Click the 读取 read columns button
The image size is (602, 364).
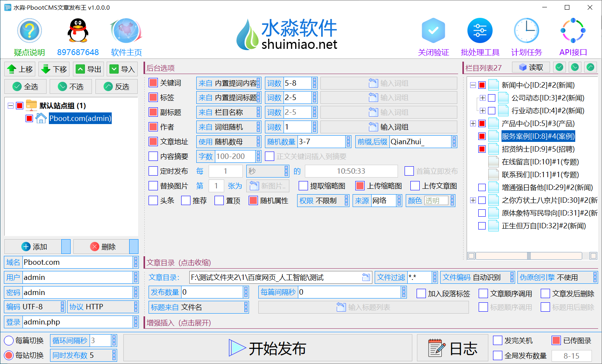[x=531, y=67]
